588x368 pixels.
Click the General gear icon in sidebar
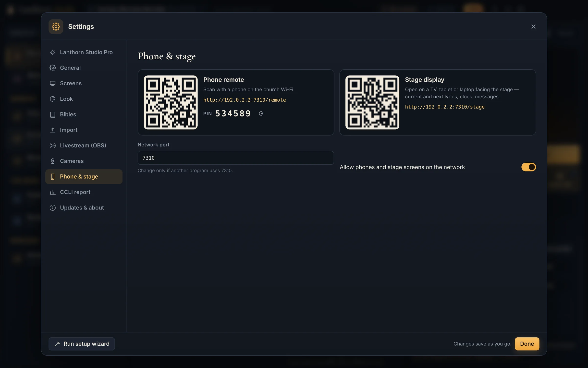click(53, 68)
